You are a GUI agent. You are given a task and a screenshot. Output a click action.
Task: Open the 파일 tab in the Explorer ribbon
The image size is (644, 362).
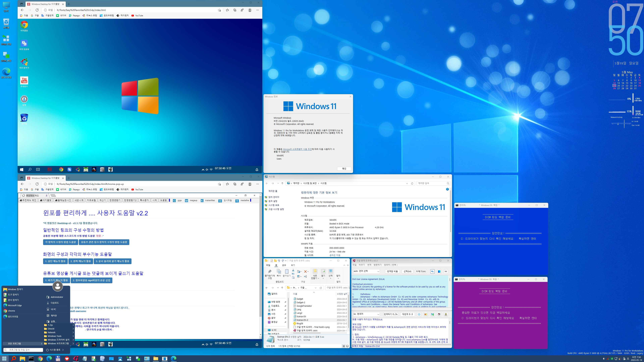[268, 265]
